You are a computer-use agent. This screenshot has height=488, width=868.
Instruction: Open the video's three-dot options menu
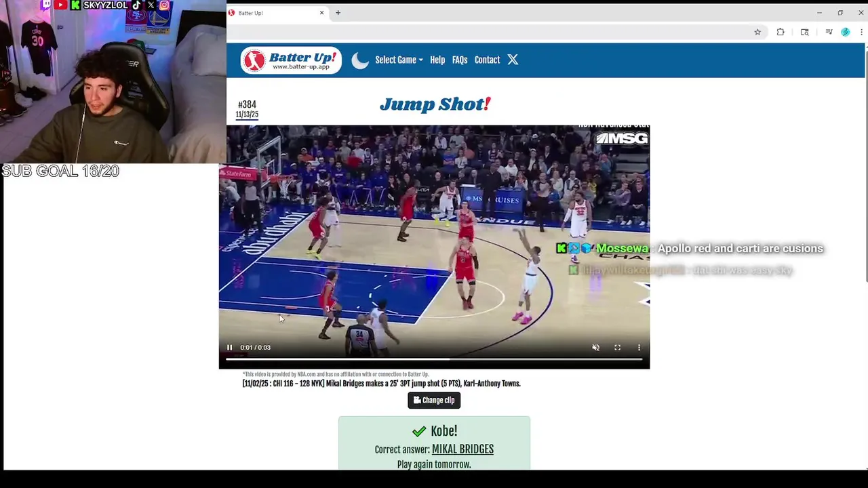click(x=639, y=348)
